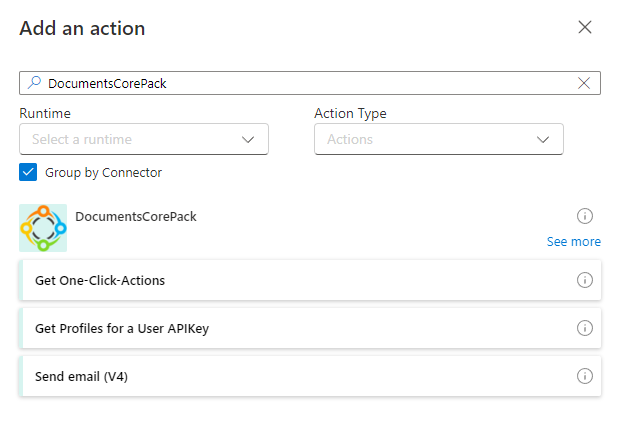Click the DocumentsCorePack connector logo icon
This screenshot has width=622, height=426.
point(43,228)
